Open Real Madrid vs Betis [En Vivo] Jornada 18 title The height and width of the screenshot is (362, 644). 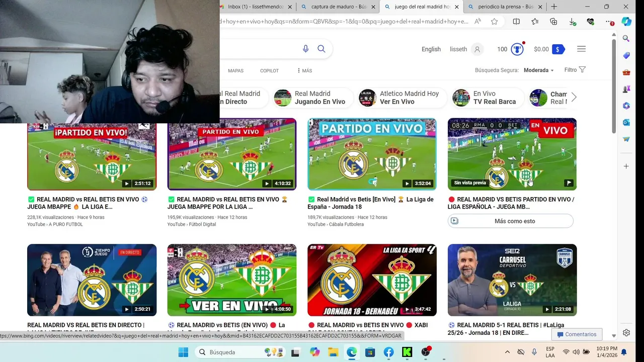[x=371, y=203]
